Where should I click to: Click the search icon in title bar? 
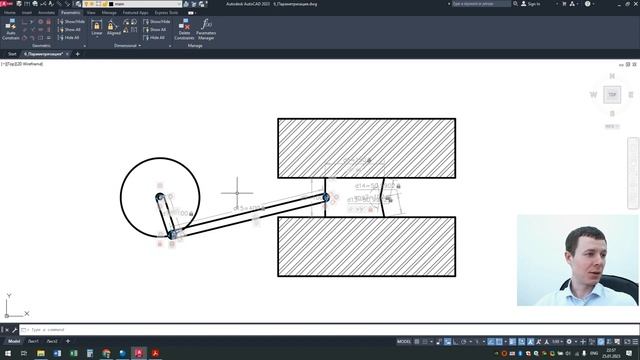pos(516,4)
